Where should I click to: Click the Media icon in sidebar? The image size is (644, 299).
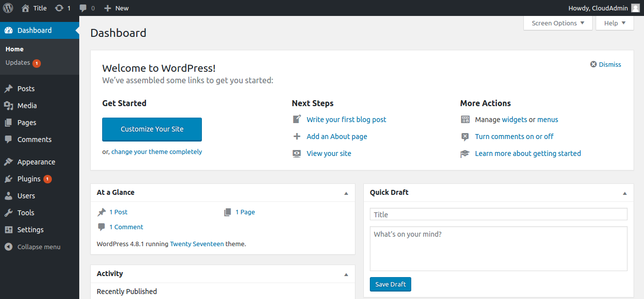[x=8, y=106]
